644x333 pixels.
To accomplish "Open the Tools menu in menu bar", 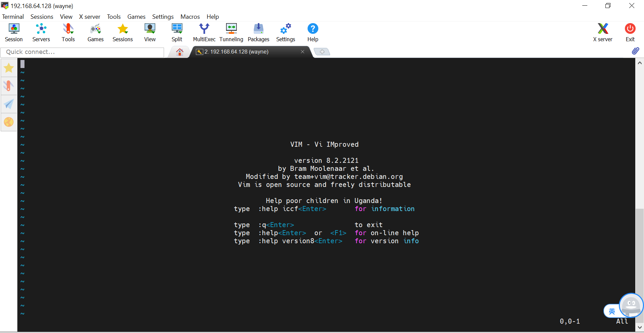I will coord(114,17).
